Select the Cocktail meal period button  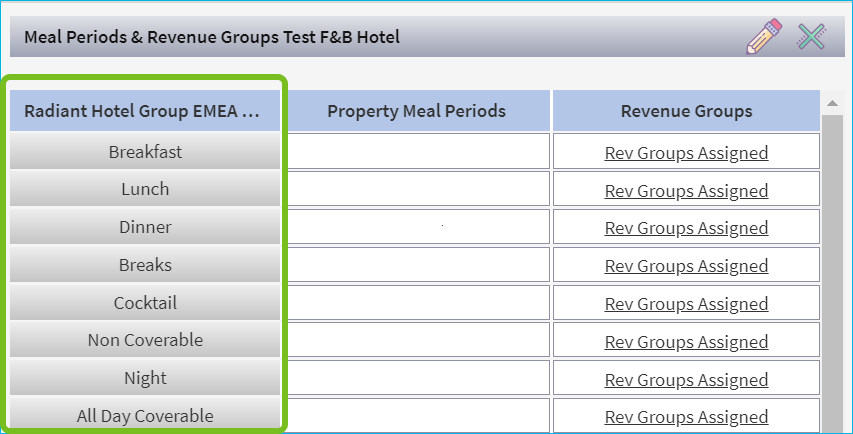[145, 303]
